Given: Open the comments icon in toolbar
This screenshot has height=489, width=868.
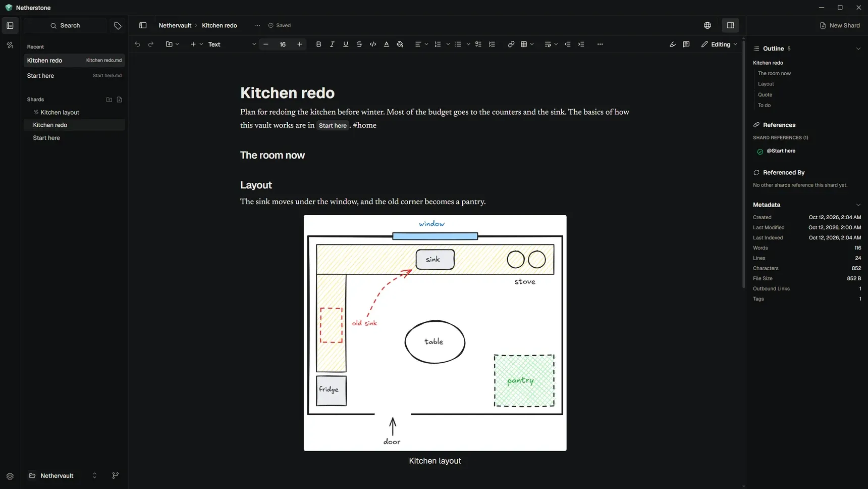Looking at the screenshot, I should tap(686, 44).
